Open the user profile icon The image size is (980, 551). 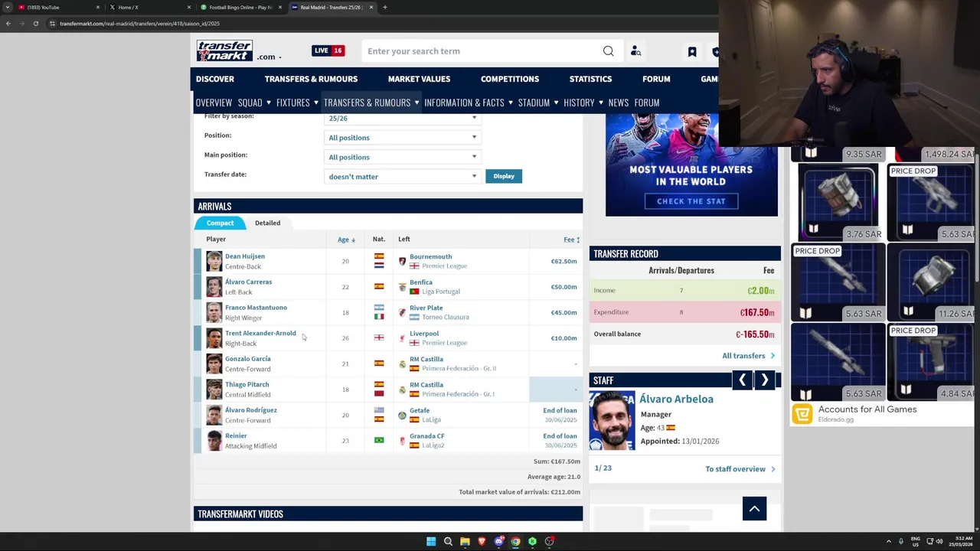click(635, 51)
